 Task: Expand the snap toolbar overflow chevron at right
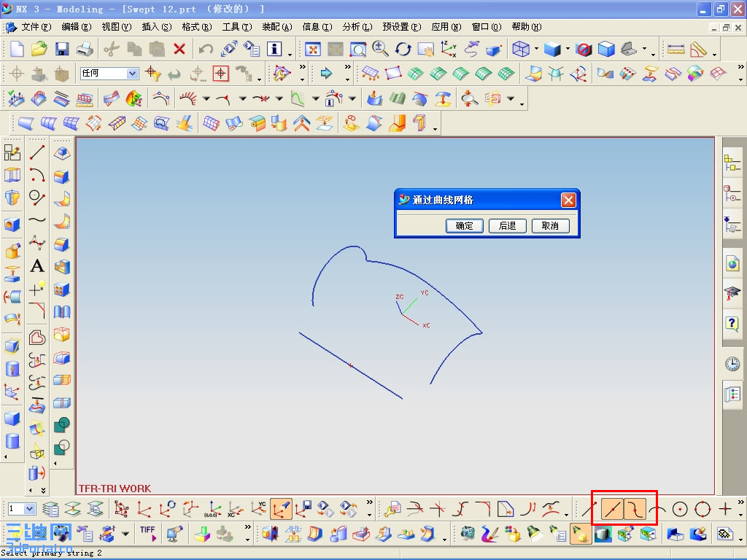pyautogui.click(x=740, y=502)
